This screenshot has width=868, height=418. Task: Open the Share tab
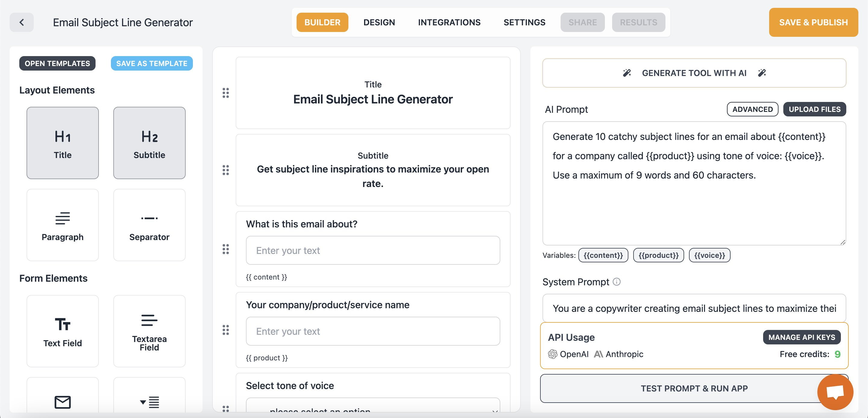583,22
